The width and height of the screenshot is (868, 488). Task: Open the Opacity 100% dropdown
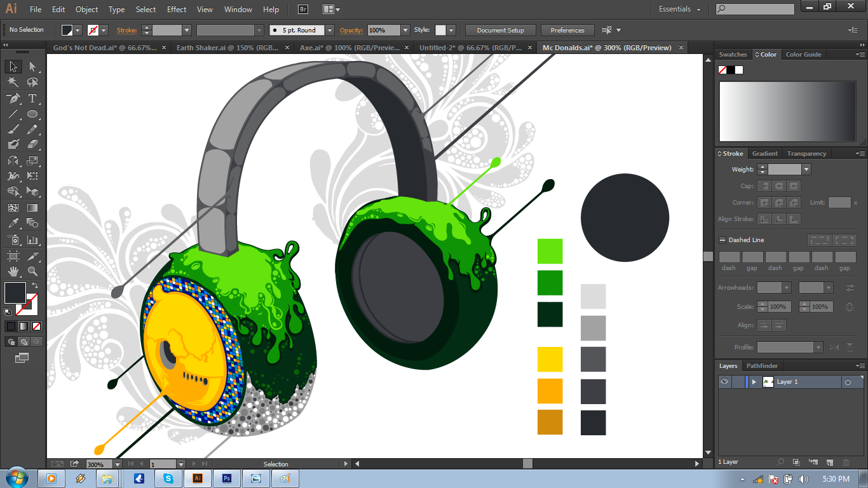pyautogui.click(x=405, y=30)
